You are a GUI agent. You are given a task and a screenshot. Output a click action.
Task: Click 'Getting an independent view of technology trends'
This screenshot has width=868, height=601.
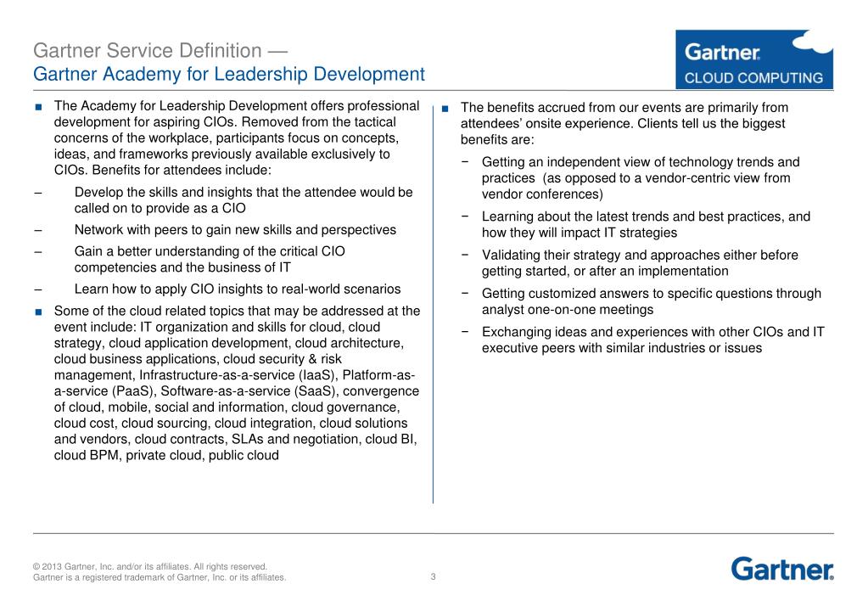coord(641,177)
